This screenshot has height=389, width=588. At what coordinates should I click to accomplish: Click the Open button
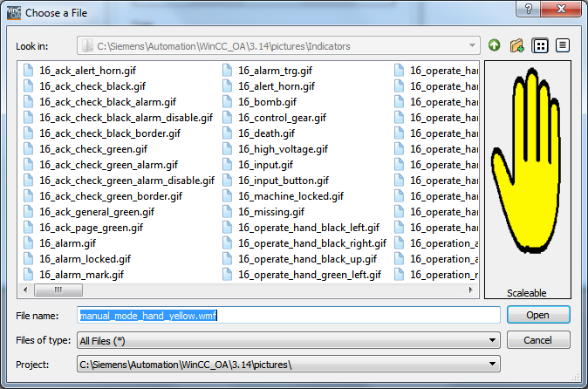(x=538, y=315)
